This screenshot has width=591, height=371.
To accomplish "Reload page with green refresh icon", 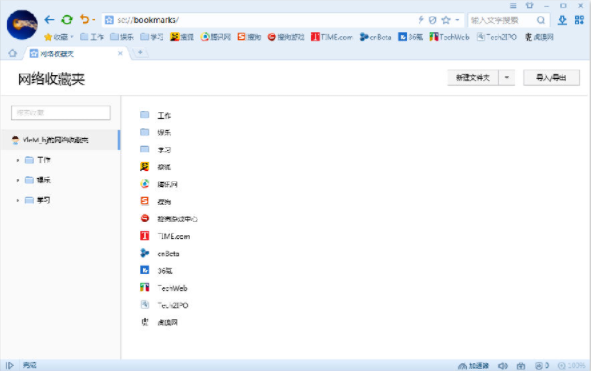I will [x=67, y=20].
